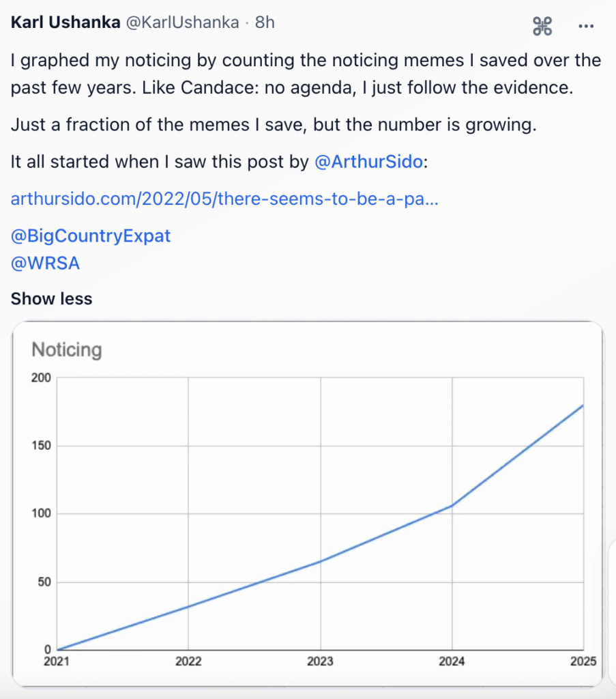Image resolution: width=616 pixels, height=699 pixels.
Task: Click the 100 y-axis value label
Action: pos(42,513)
